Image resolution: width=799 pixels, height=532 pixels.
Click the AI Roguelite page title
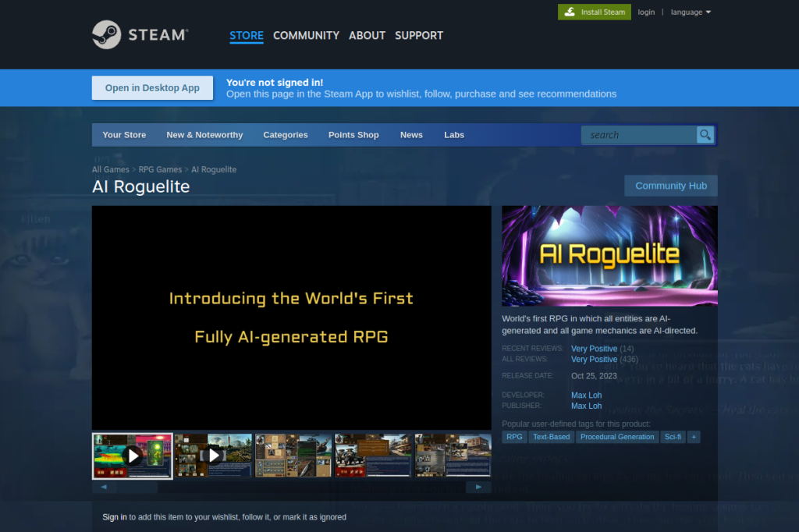tap(141, 186)
